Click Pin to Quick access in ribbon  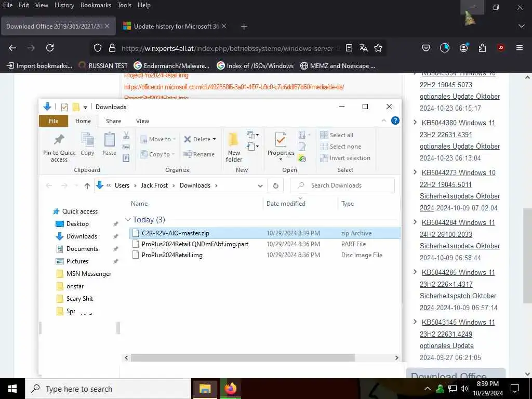click(59, 147)
